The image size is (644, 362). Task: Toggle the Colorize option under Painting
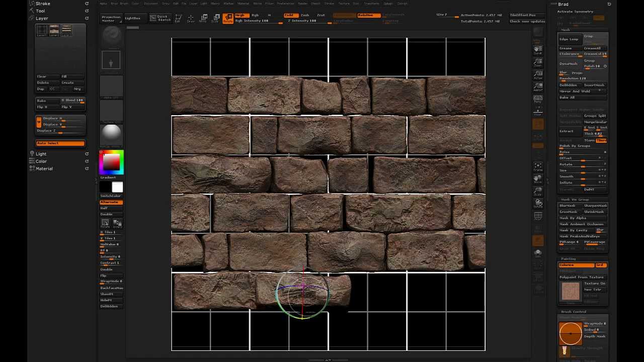click(577, 265)
